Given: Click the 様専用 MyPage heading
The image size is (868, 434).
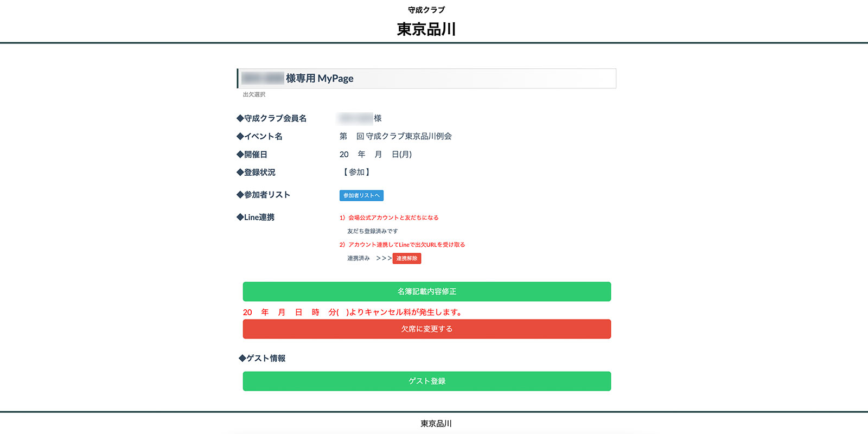Looking at the screenshot, I should pyautogui.click(x=320, y=78).
